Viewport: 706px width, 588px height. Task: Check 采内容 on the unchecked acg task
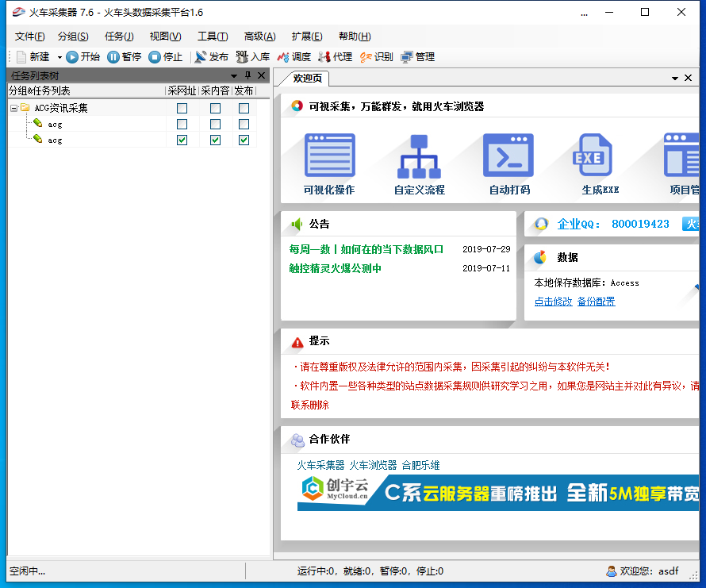[x=215, y=124]
